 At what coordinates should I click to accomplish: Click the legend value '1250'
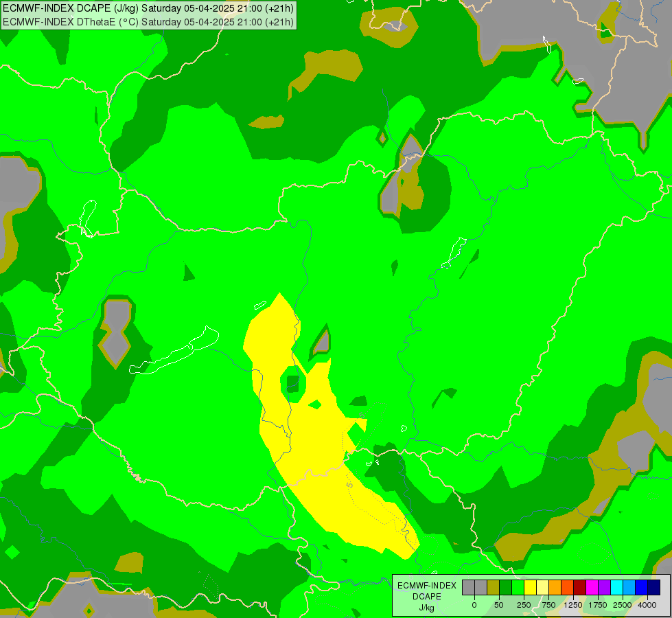click(573, 605)
